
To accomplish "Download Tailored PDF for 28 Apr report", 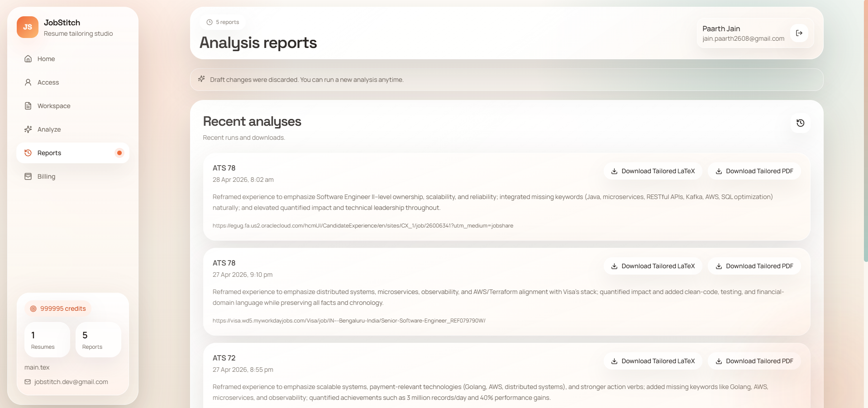I will (x=754, y=171).
